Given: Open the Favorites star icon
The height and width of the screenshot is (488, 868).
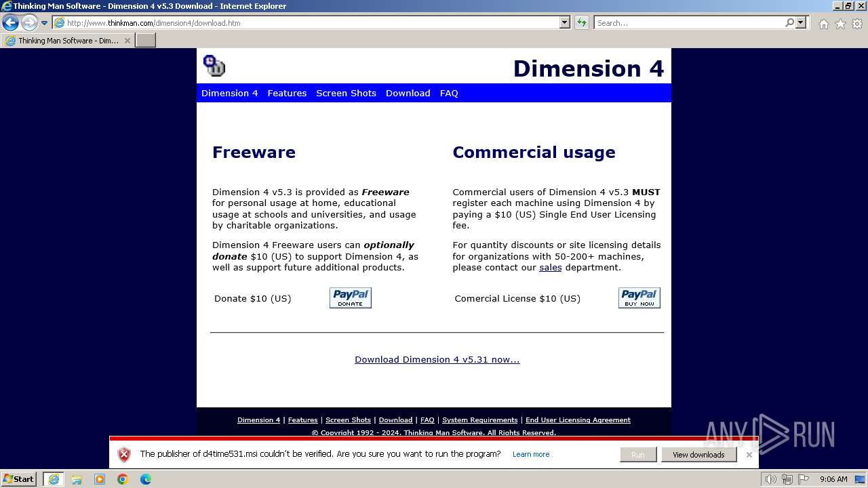Looking at the screenshot, I should [x=840, y=24].
